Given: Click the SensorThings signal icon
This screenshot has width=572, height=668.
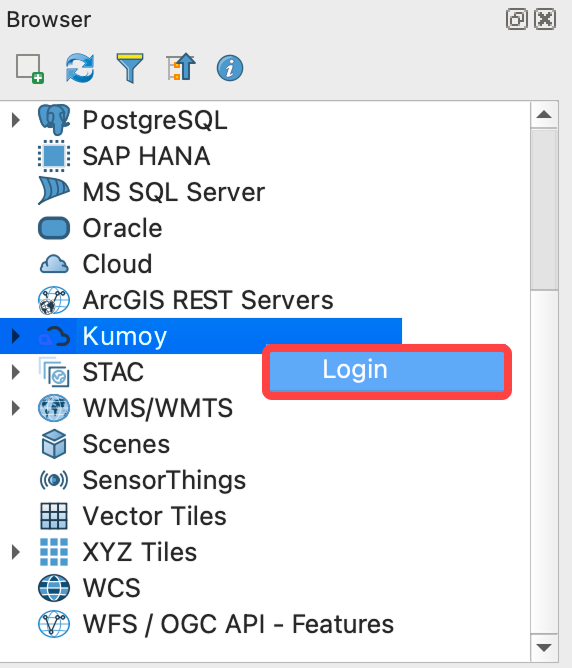Looking at the screenshot, I should tap(54, 480).
